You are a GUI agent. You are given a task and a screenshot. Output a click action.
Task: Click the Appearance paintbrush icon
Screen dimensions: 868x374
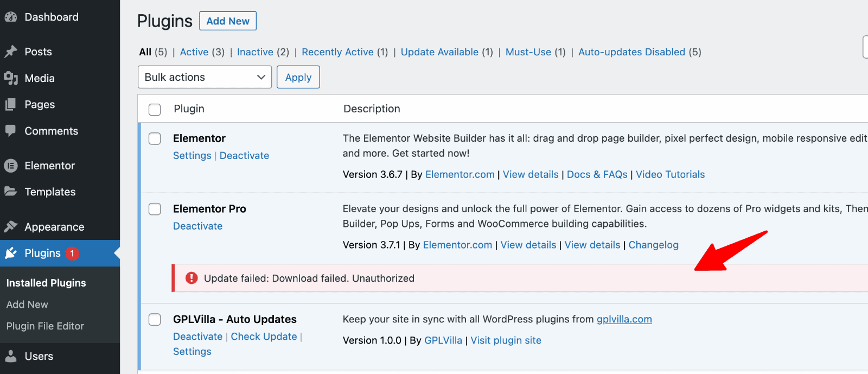[x=11, y=226]
